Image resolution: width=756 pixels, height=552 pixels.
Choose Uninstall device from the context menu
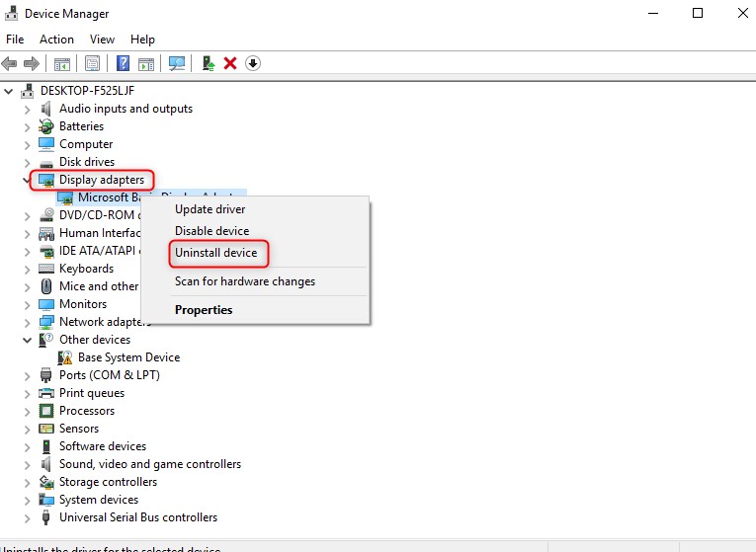tap(215, 253)
